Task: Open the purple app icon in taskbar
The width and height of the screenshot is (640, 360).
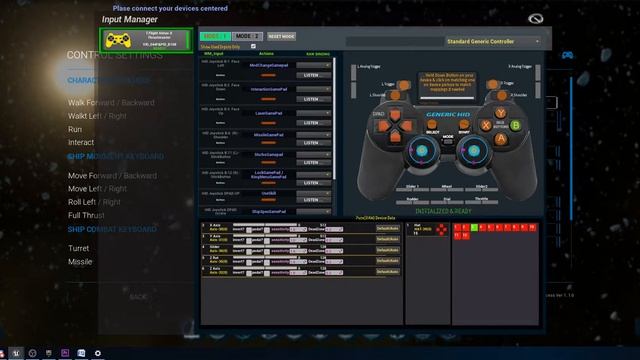Action: (x=65, y=353)
